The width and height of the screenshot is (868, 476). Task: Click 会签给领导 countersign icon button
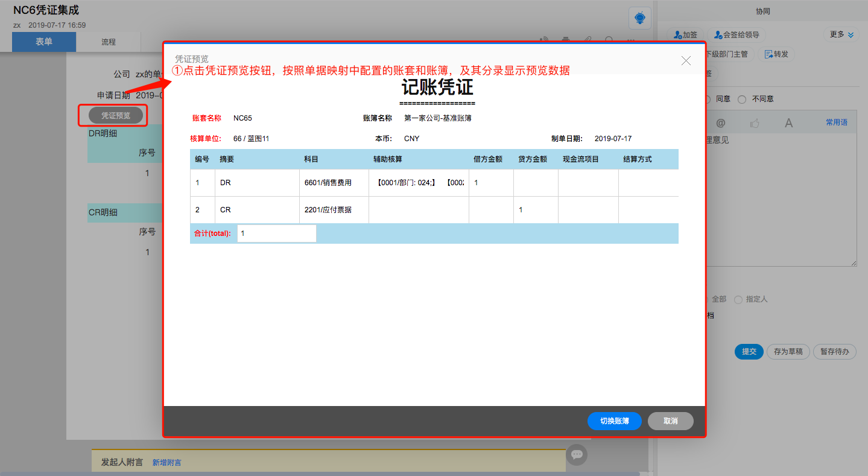pyautogui.click(x=737, y=35)
